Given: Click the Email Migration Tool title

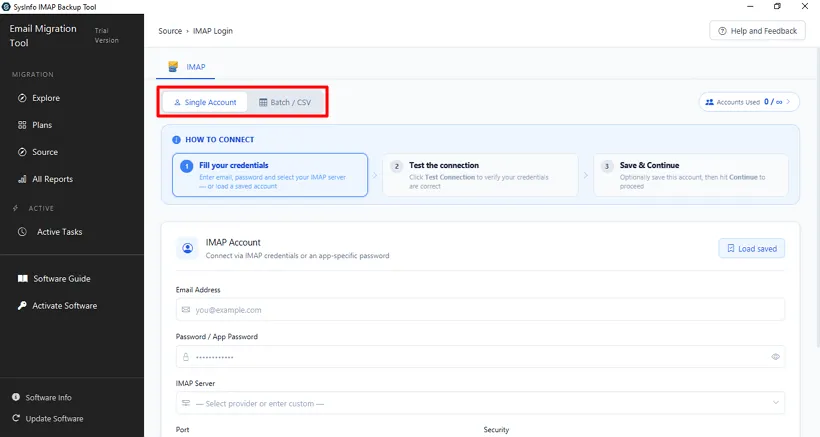Looking at the screenshot, I should coord(43,36).
